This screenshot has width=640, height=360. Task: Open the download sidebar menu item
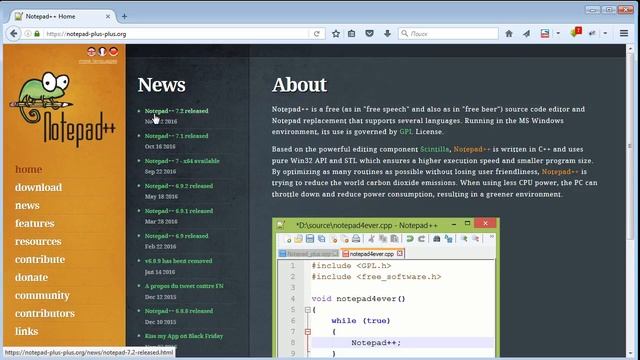click(38, 187)
